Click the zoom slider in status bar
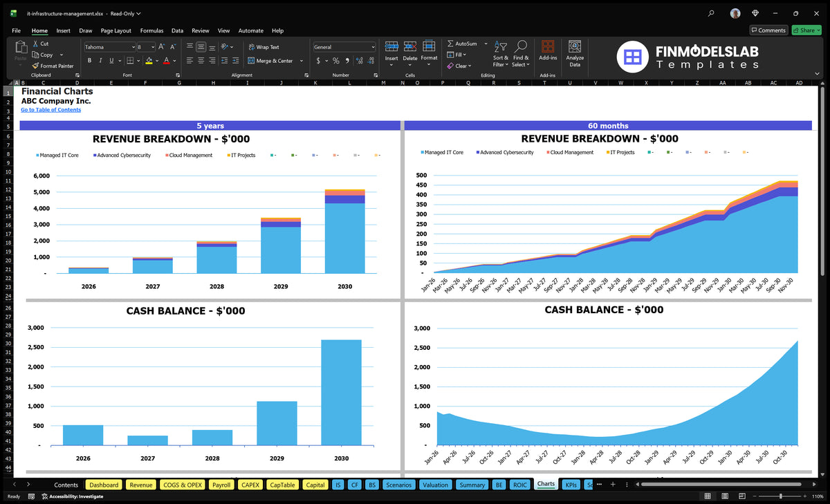 coord(780,496)
